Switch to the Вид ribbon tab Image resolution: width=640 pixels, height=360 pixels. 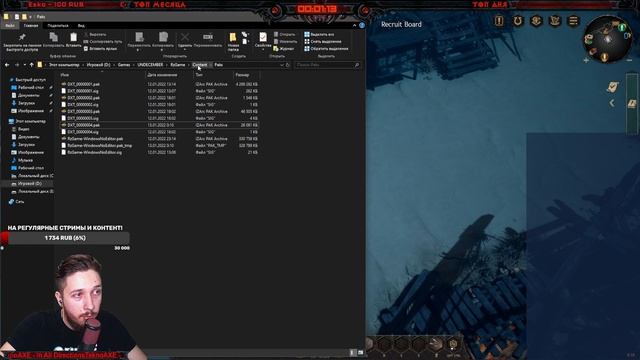point(81,26)
